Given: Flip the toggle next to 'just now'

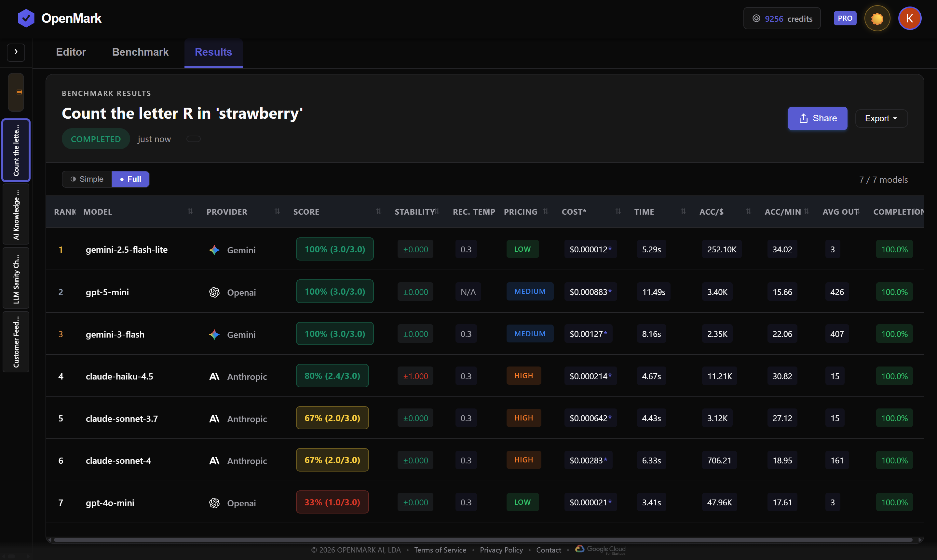Looking at the screenshot, I should (193, 139).
